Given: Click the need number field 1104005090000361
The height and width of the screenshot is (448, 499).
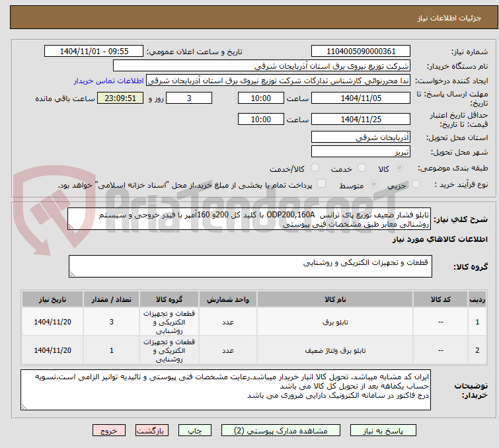Looking at the screenshot, I should pos(361,52).
